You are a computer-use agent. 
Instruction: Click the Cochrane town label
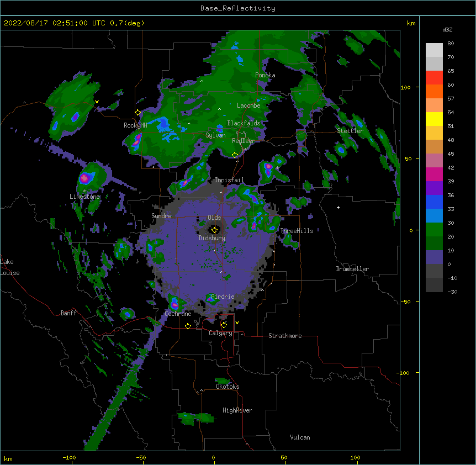pos(178,314)
